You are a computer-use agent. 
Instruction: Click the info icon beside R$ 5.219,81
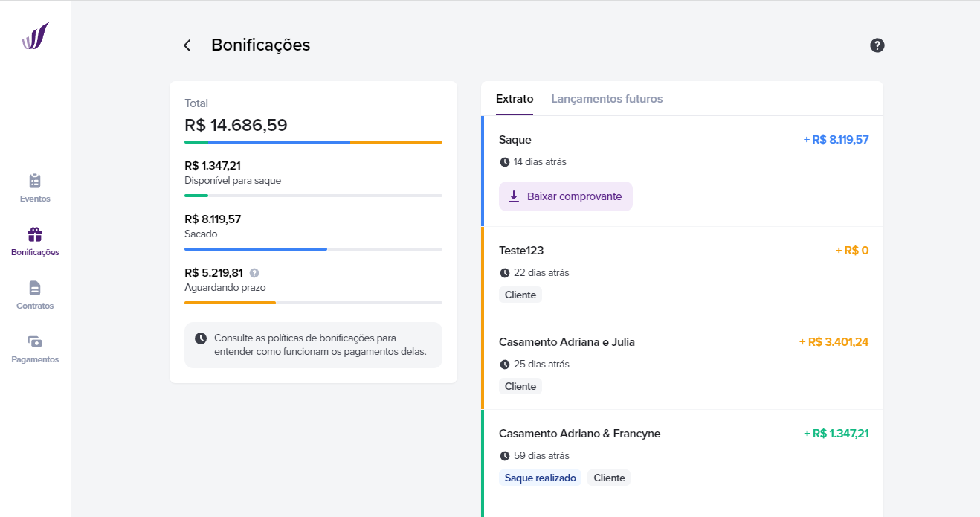tap(254, 273)
